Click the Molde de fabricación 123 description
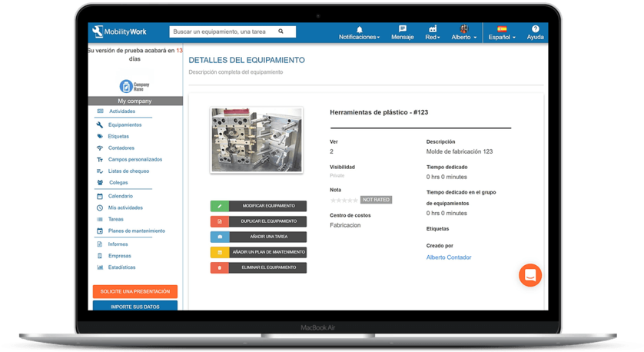Image resolution: width=644 pixels, height=352 pixels. pyautogui.click(x=460, y=151)
